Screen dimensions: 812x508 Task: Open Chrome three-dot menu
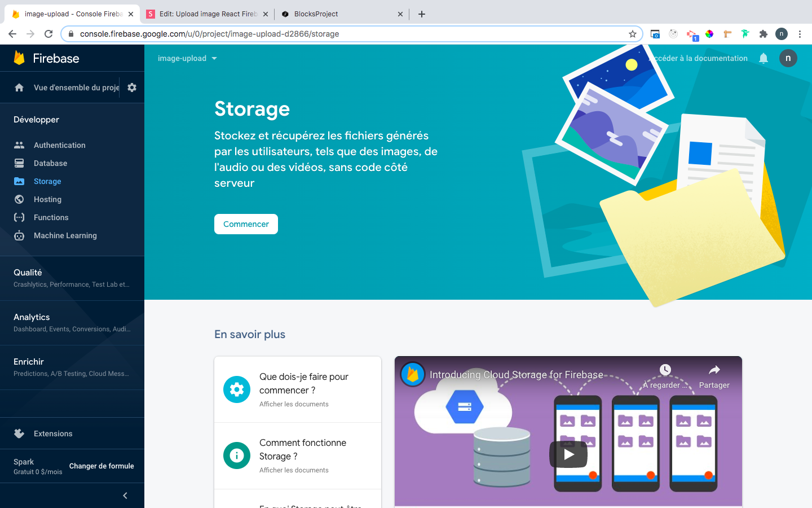(x=800, y=34)
